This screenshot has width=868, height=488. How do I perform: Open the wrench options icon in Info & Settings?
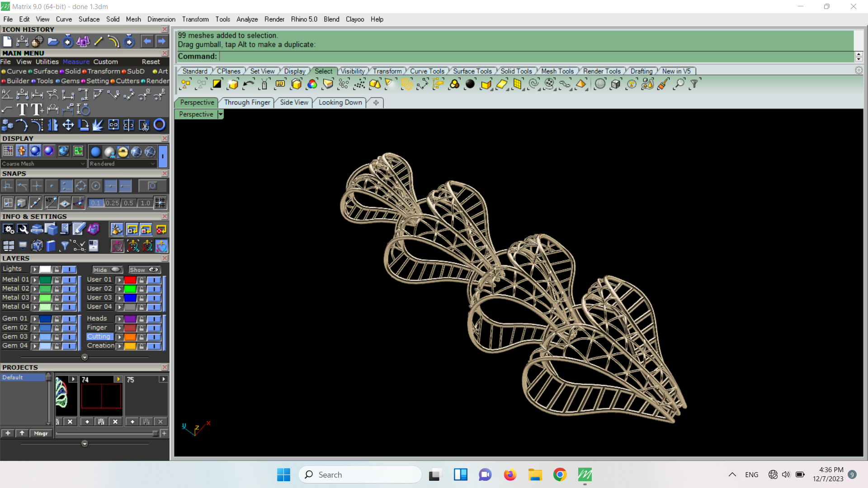[22, 230]
